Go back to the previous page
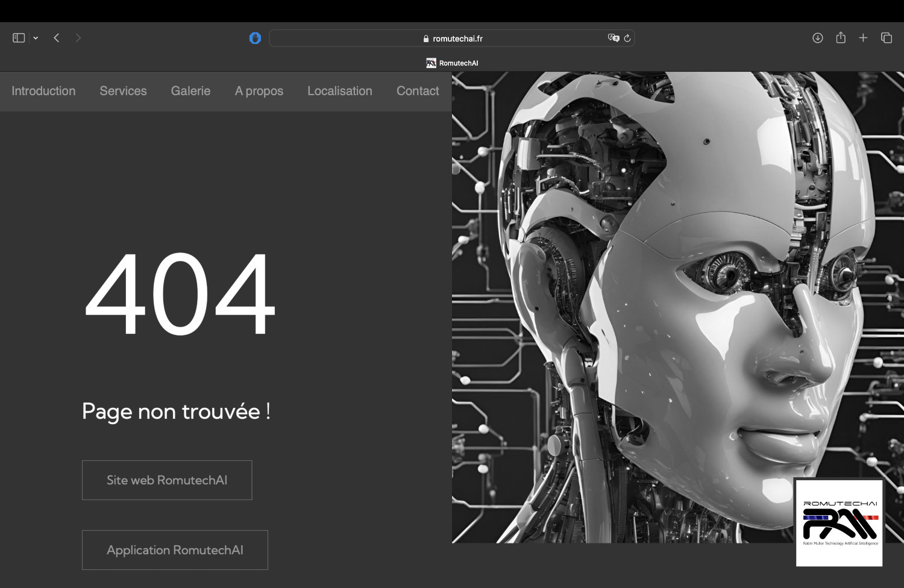This screenshot has width=904, height=588. (x=57, y=38)
